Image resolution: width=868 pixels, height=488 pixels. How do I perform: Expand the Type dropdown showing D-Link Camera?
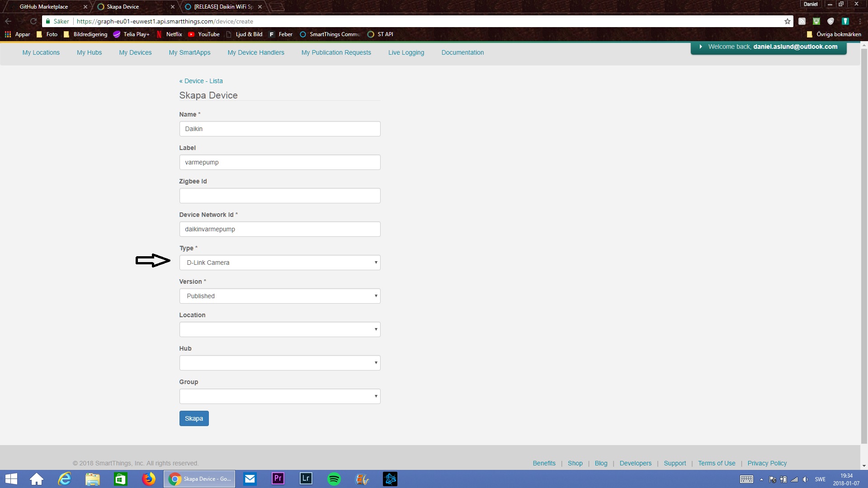coord(279,263)
